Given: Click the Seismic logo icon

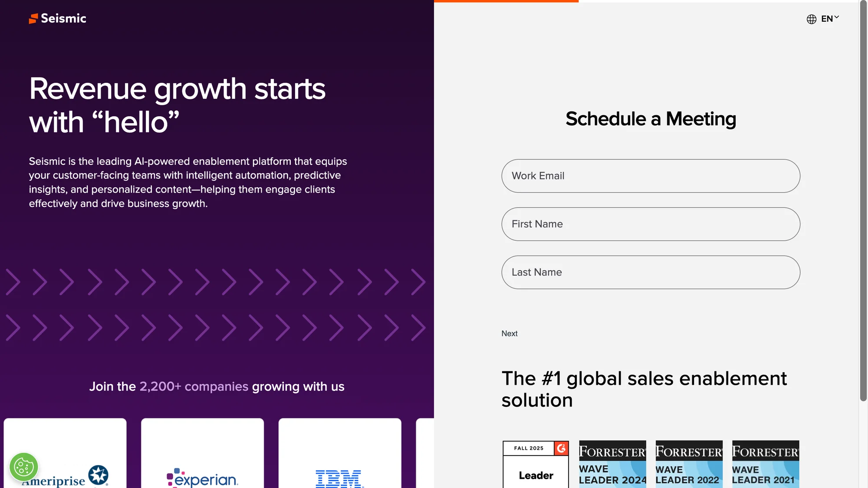Looking at the screenshot, I should (33, 19).
